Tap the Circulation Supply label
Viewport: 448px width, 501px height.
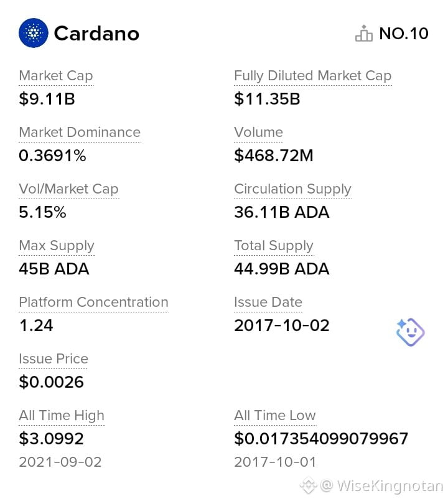click(292, 189)
